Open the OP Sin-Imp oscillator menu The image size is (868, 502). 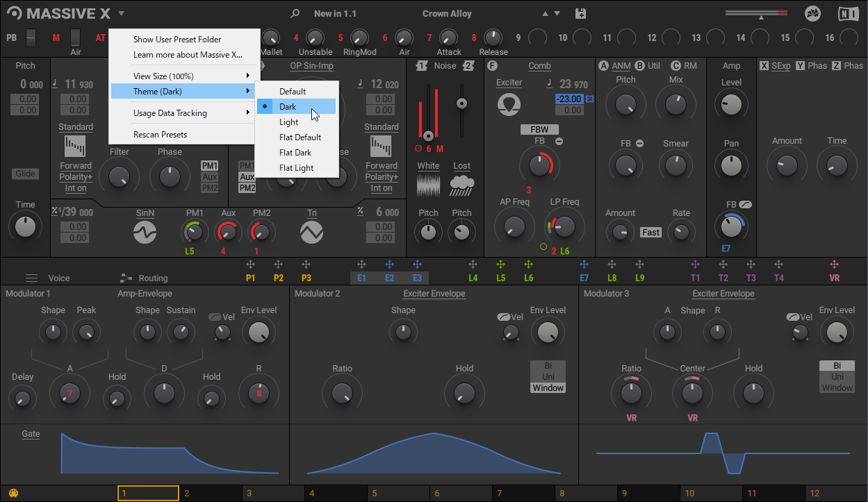coord(311,65)
